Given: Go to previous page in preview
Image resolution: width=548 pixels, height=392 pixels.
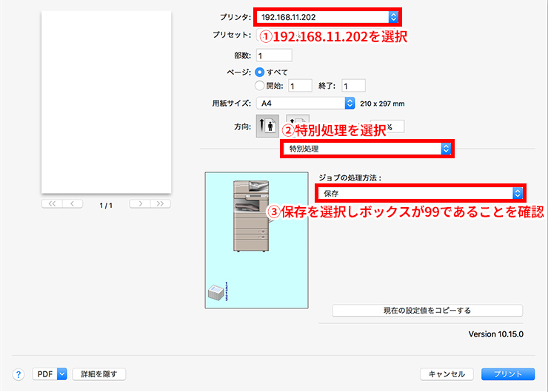Looking at the screenshot, I should 73,203.
